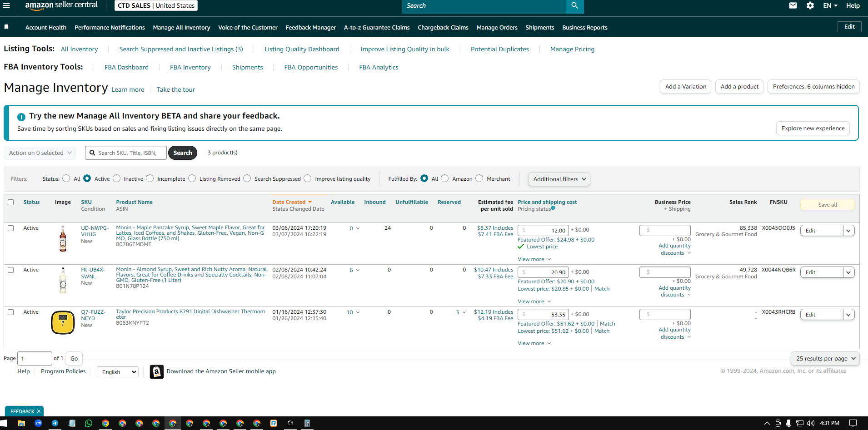Click the search magnifier button in header
Screen dimensions: 868x430
(574, 6)
